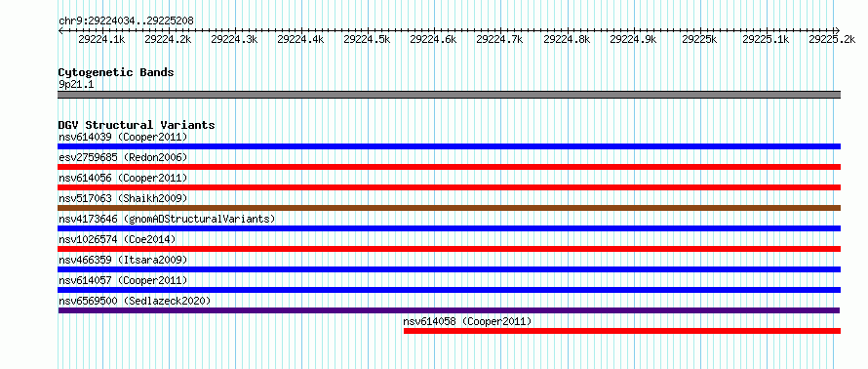Screen dimensions: 868x369
Task: Select the 29224.9k ruler tick label
Action: (633, 39)
